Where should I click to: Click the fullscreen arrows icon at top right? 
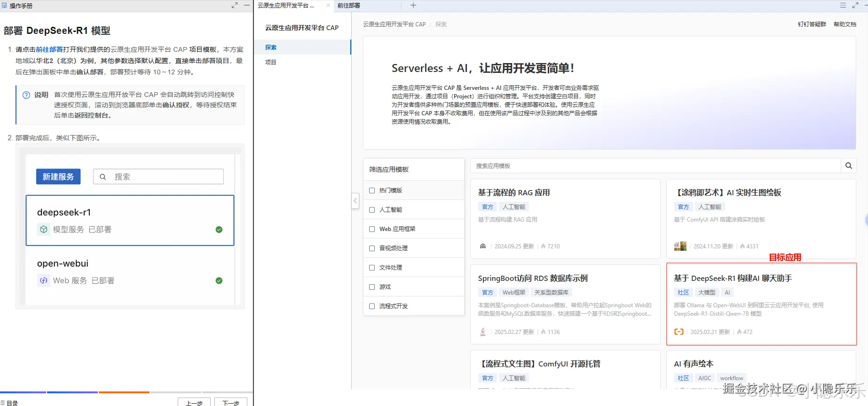pyautogui.click(x=855, y=6)
